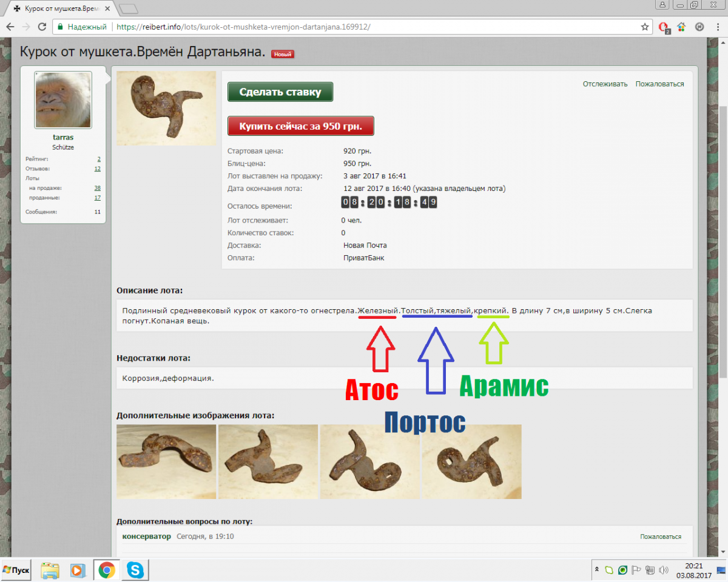This screenshot has width=728, height=582.
Task: Open File Explorer from the taskbar
Action: click(50, 570)
